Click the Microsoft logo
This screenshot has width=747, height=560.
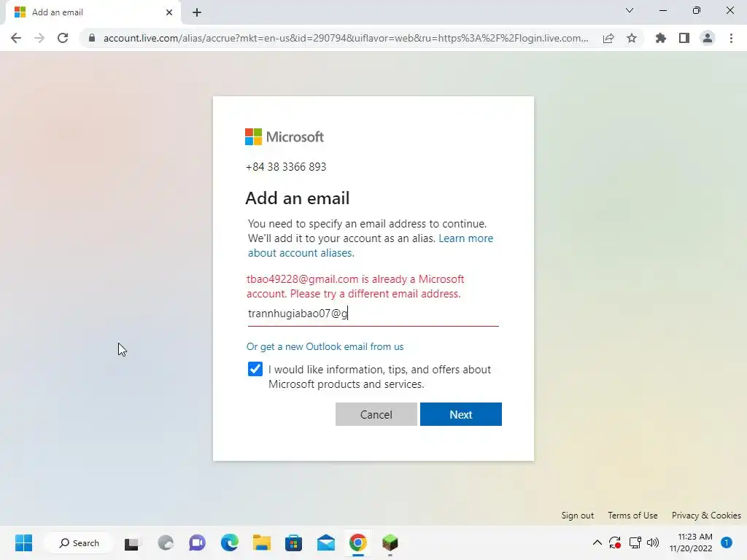tap(285, 136)
